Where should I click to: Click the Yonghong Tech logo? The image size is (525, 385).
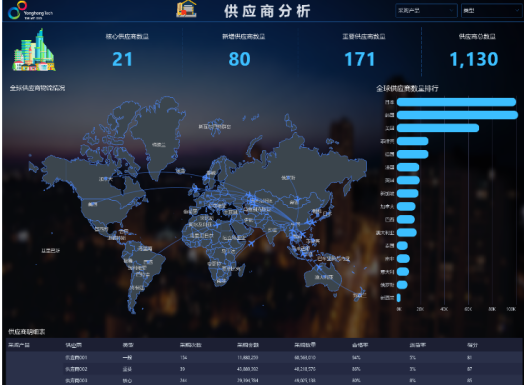tap(30, 10)
